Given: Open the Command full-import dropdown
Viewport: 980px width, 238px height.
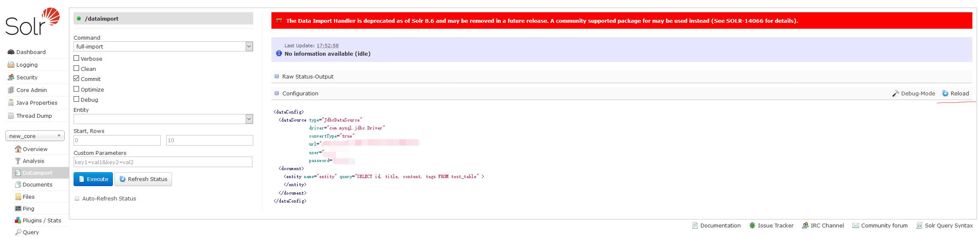Looking at the screenshot, I should pyautogui.click(x=163, y=46).
